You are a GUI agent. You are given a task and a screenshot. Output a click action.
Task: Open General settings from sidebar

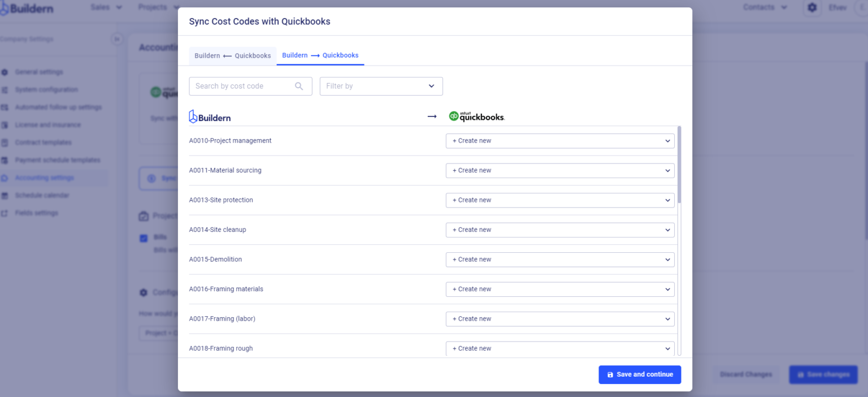[x=39, y=72]
